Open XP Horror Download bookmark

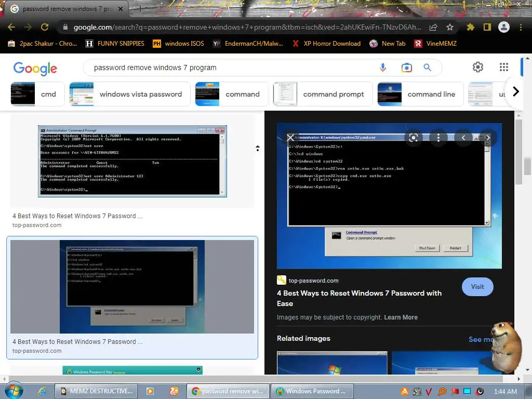coord(327,44)
